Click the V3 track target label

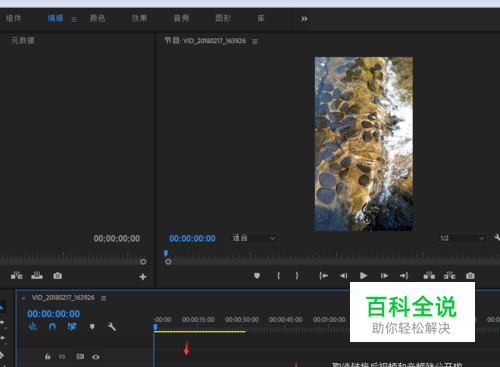(x=62, y=357)
